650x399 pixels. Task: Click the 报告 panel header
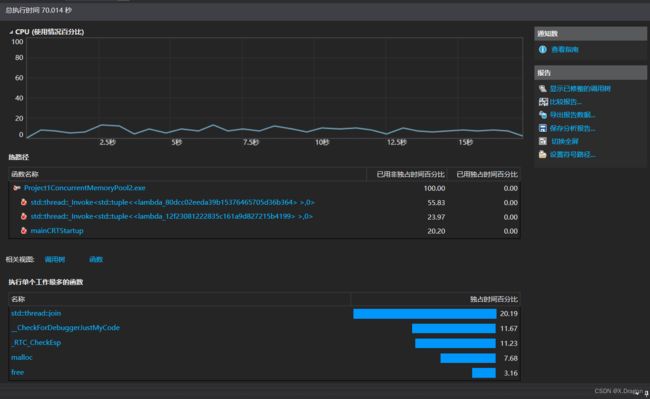590,73
